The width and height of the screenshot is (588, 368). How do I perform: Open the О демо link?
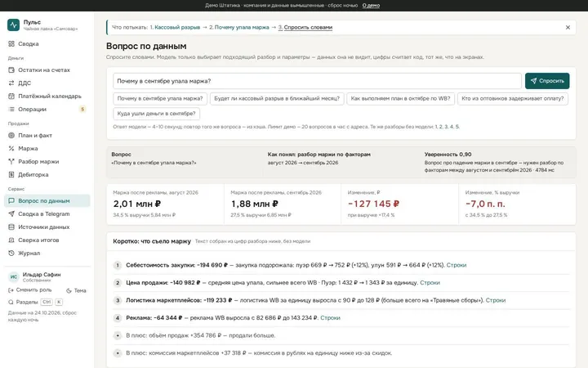coord(371,5)
